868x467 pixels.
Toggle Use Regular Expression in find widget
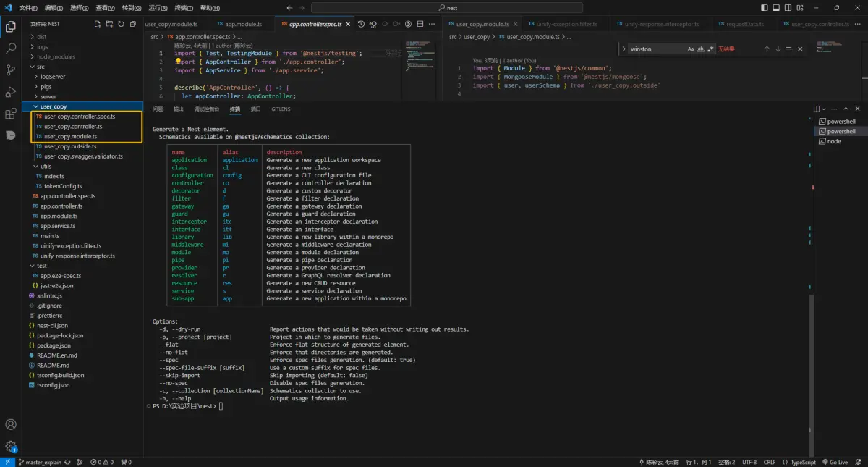[x=711, y=49]
